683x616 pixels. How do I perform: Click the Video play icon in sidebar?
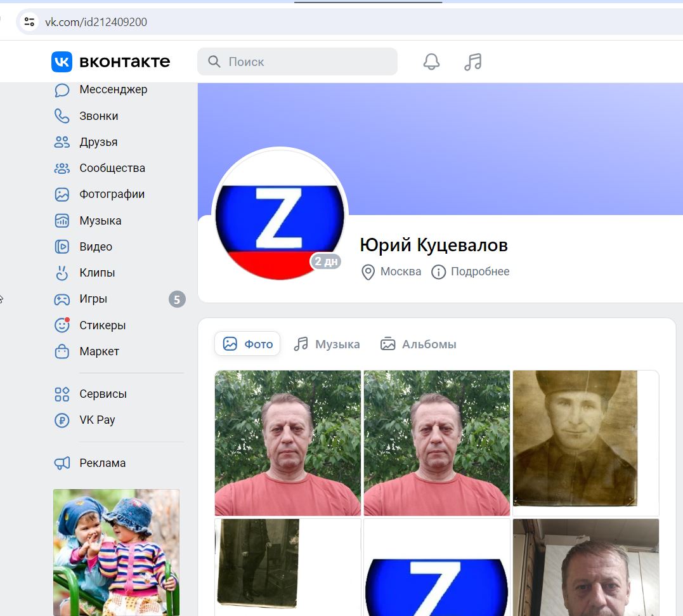[x=62, y=247]
